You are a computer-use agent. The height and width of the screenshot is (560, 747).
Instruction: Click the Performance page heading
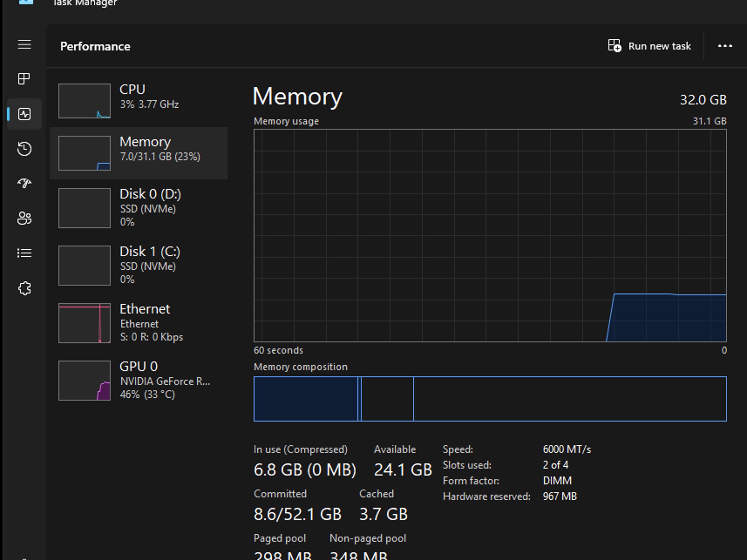click(x=95, y=46)
